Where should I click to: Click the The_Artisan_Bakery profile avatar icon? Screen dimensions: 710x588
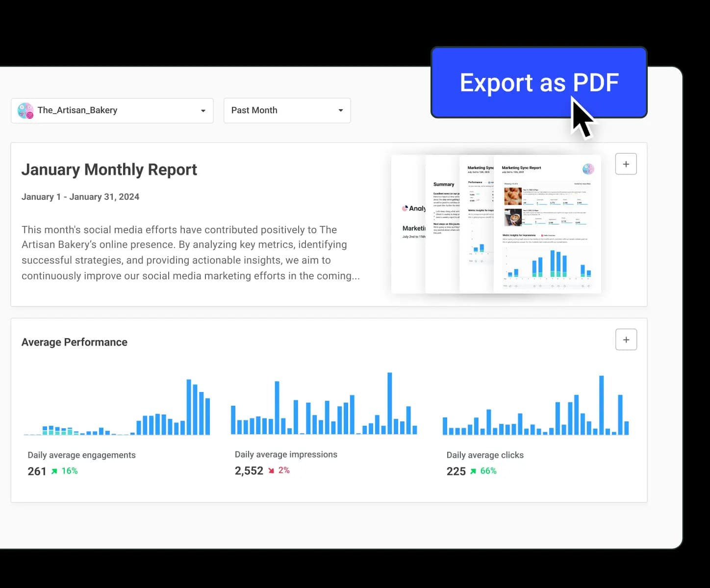click(25, 111)
